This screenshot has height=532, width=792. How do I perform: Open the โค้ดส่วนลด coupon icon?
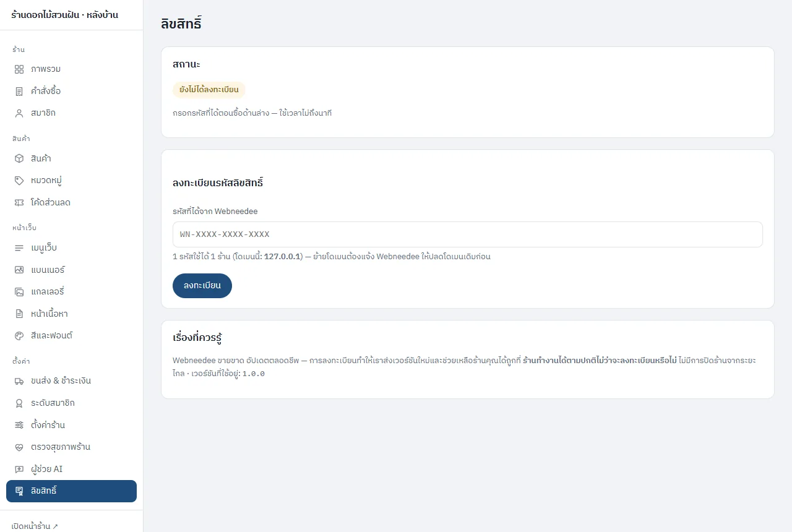tap(19, 202)
